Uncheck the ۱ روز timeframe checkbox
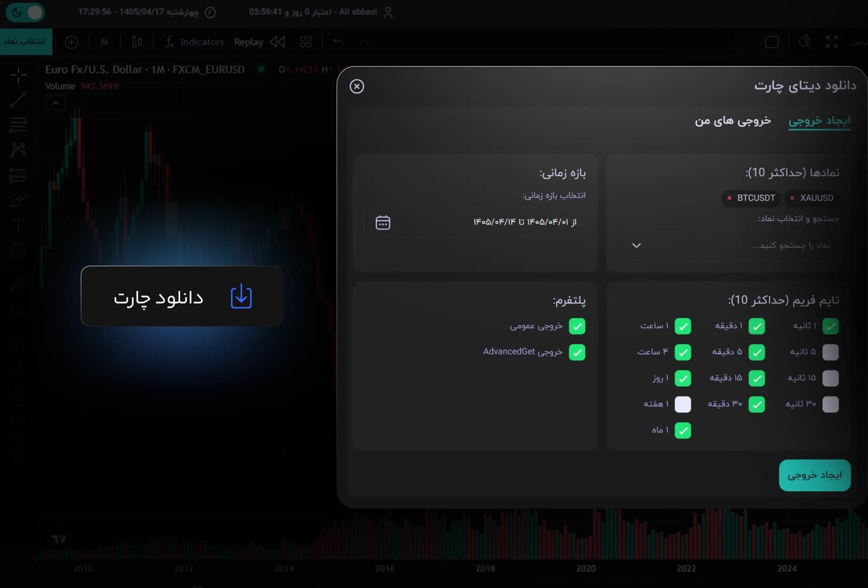Screen dimensions: 868x588 tap(683, 378)
